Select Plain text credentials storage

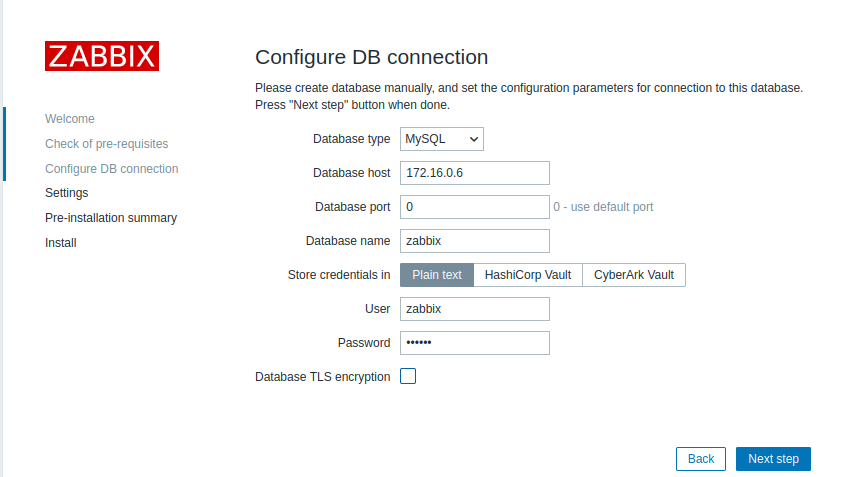(436, 275)
